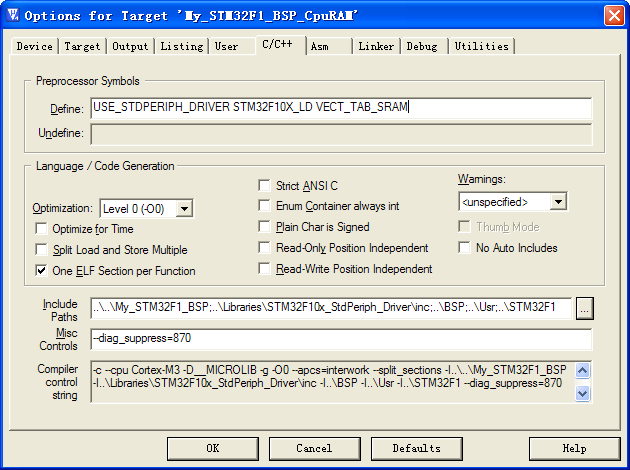Screen dimensions: 630x470
Task: Click in the Define symbols field
Action: pos(341,108)
